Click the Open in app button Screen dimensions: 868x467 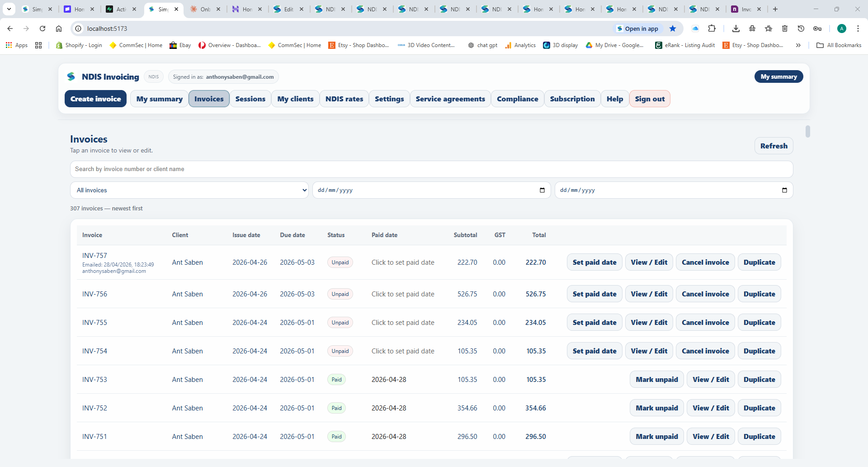tap(638, 29)
